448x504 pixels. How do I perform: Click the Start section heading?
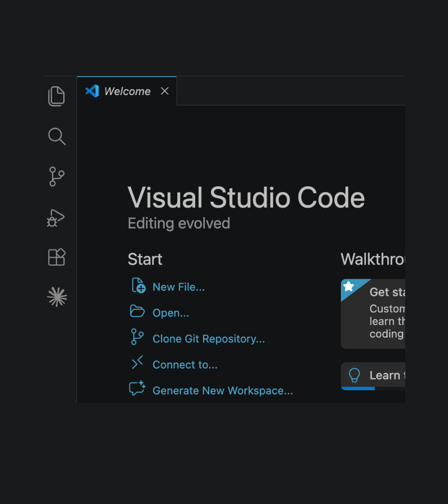[145, 259]
